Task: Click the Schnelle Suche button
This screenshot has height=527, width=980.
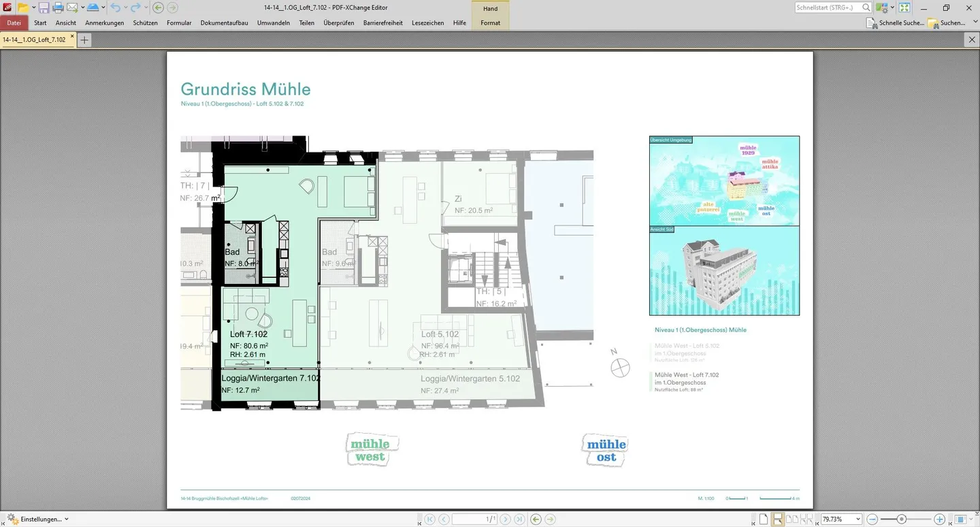Action: 895,23
